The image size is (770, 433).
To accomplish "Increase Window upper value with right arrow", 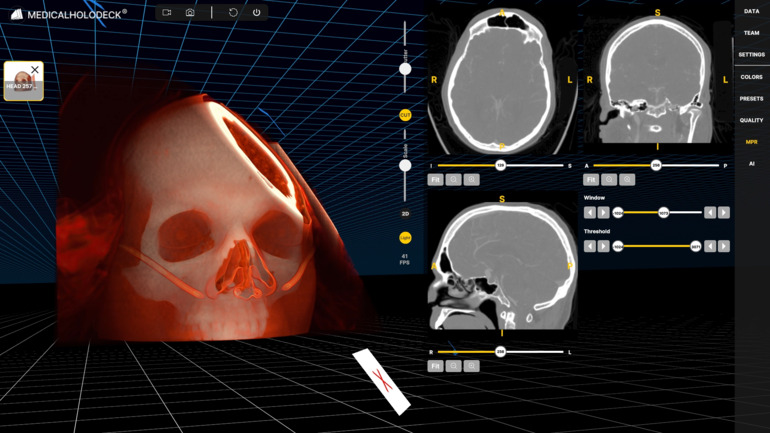I will 724,213.
